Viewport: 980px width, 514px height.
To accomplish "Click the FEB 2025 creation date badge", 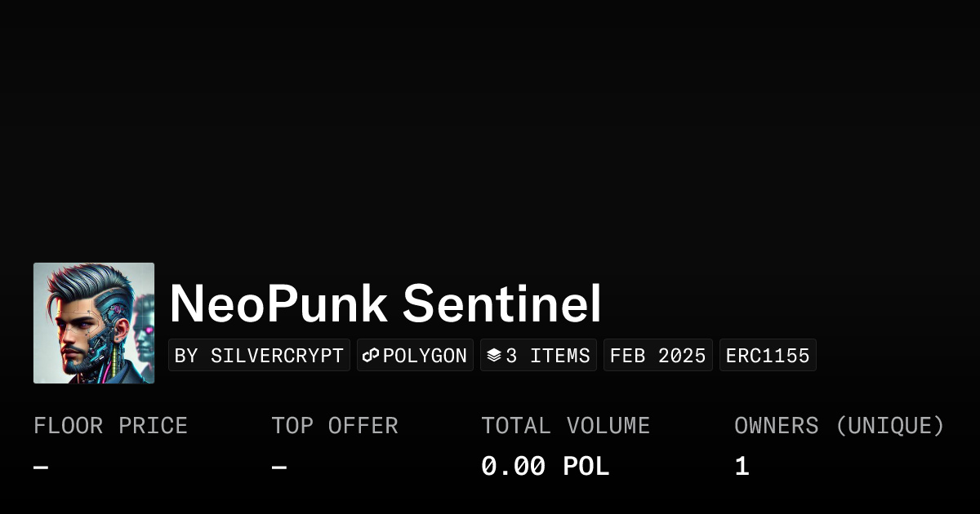I will tap(658, 355).
